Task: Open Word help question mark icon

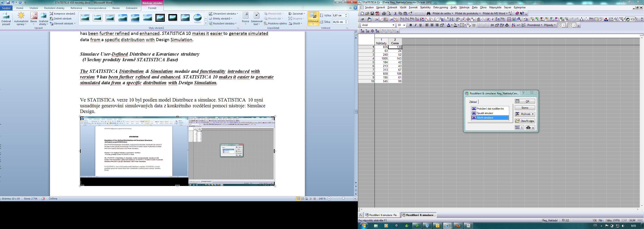Action: coord(355,8)
